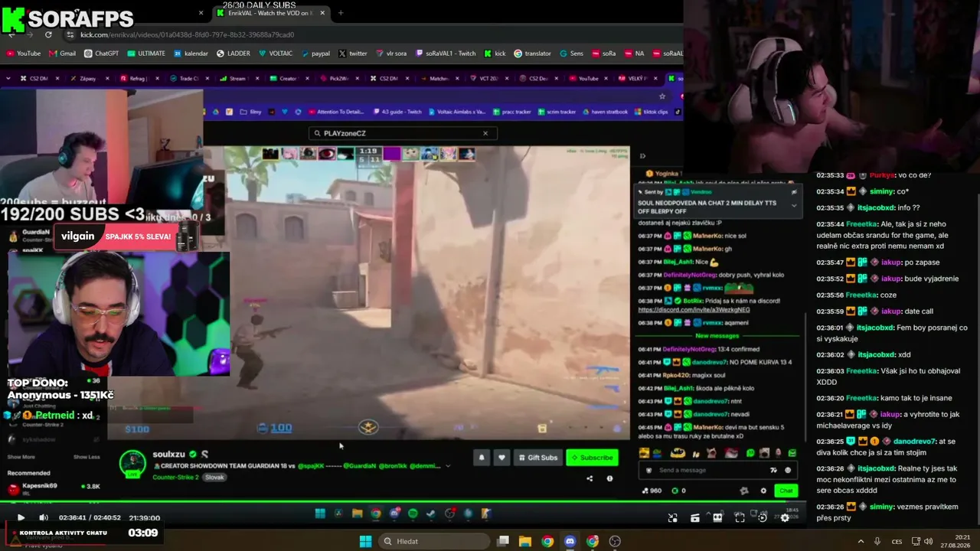Jump to New messages in chat
This screenshot has width=980, height=551.
(717, 336)
